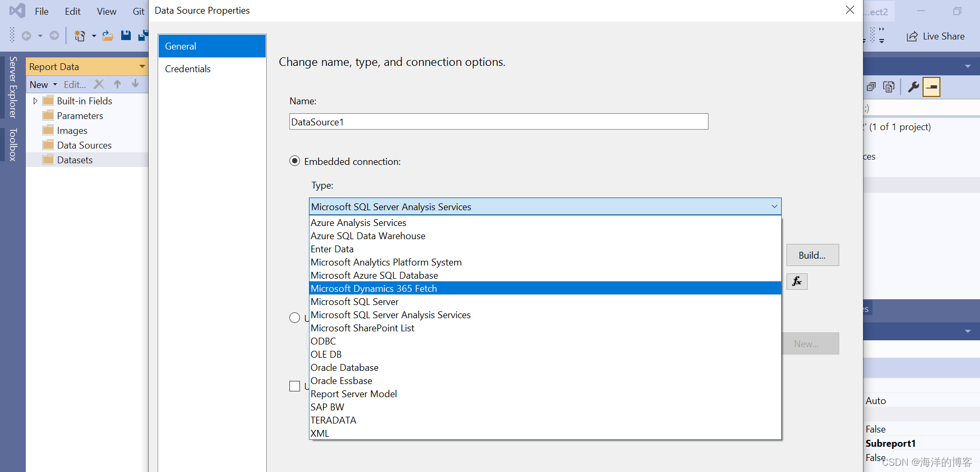The width and height of the screenshot is (980, 472).
Task: Click the Edit... button in Report Data
Action: coord(75,84)
